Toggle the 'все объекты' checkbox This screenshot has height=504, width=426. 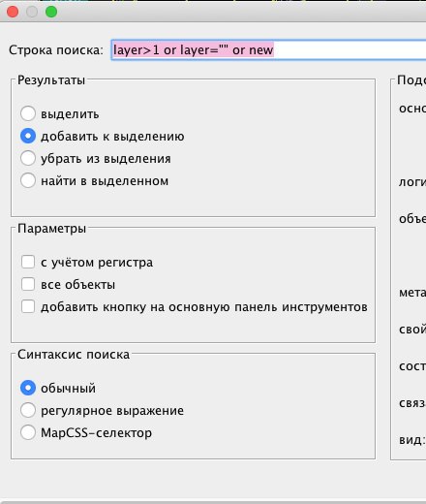coord(28,284)
